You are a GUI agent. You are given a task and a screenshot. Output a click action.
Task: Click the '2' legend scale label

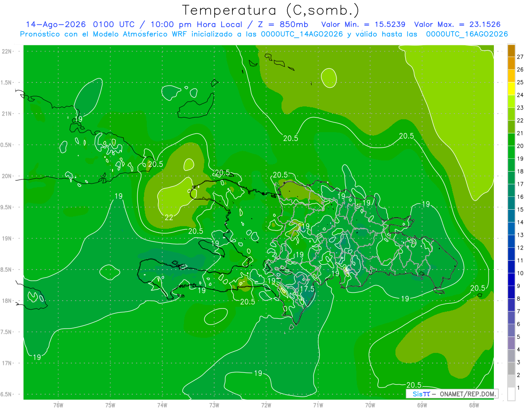518,375
